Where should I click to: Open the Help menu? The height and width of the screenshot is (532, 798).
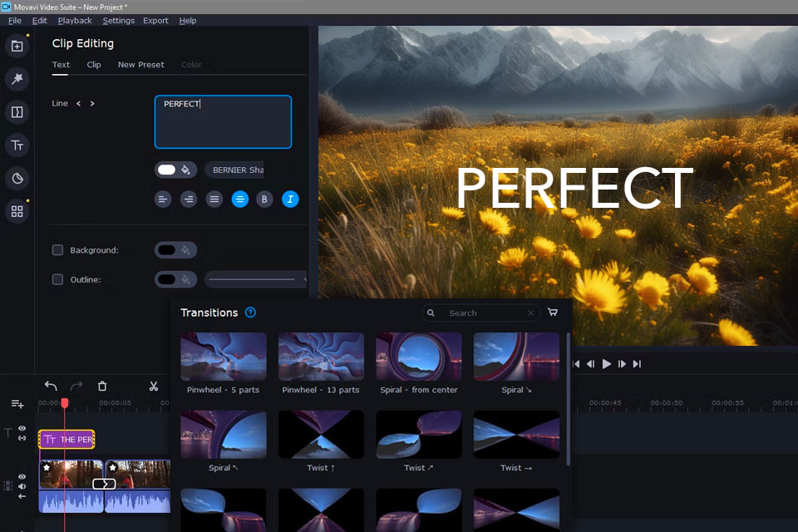coord(188,20)
